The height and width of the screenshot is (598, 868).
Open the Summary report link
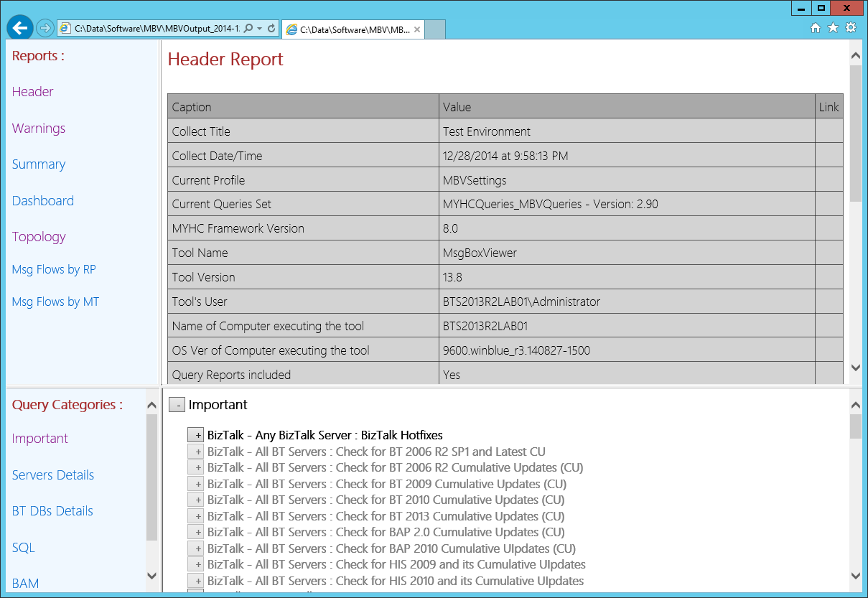click(39, 164)
